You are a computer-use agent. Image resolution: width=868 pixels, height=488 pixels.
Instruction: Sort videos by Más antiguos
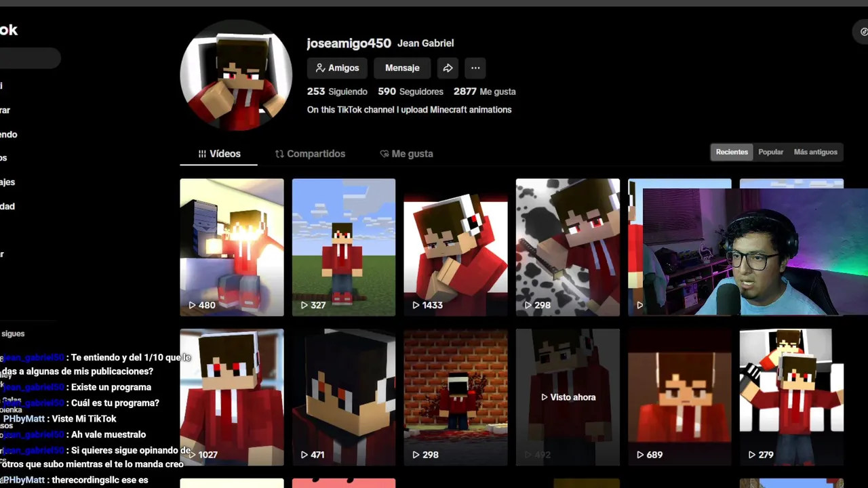tap(815, 152)
